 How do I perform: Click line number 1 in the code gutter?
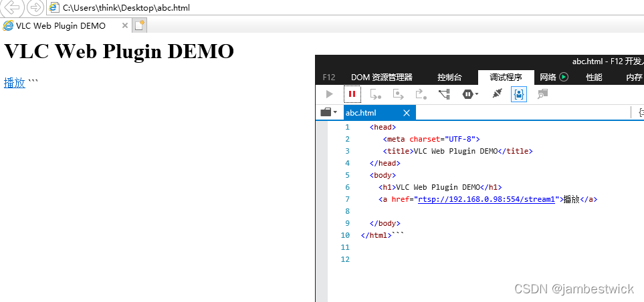pos(348,127)
